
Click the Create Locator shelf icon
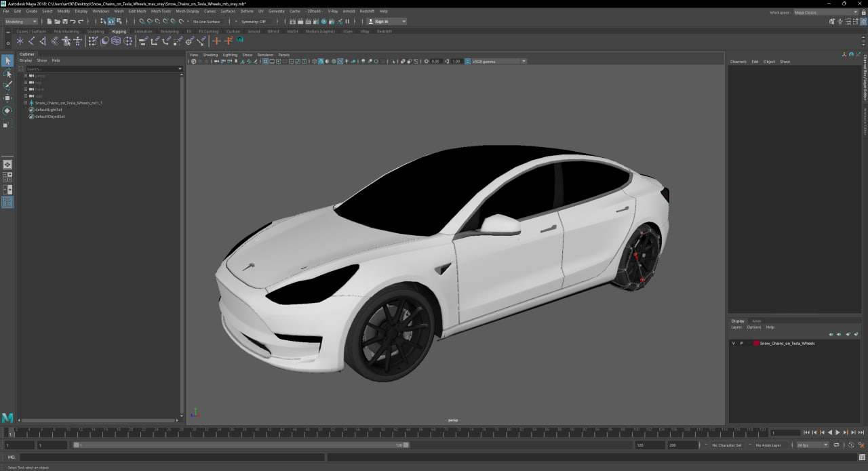[20, 41]
